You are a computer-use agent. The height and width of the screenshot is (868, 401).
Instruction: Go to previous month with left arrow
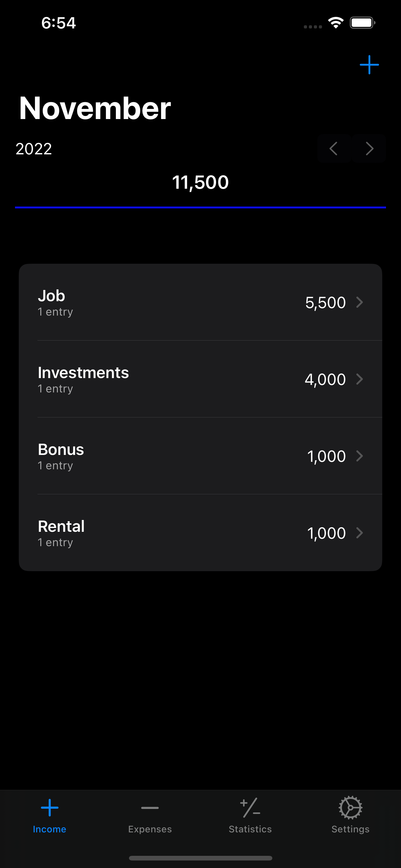click(x=334, y=149)
